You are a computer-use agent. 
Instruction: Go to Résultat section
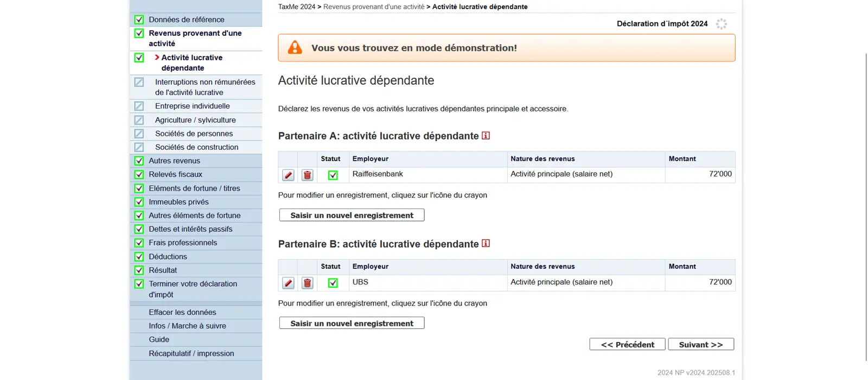click(x=163, y=270)
